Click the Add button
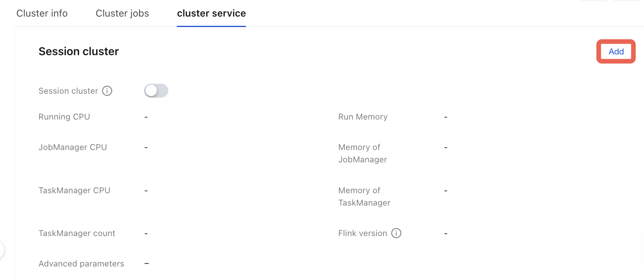 (x=616, y=51)
